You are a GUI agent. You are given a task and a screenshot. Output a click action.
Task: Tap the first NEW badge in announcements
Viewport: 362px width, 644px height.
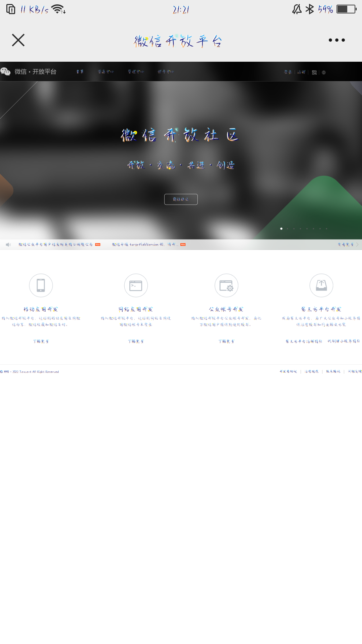pyautogui.click(x=98, y=245)
